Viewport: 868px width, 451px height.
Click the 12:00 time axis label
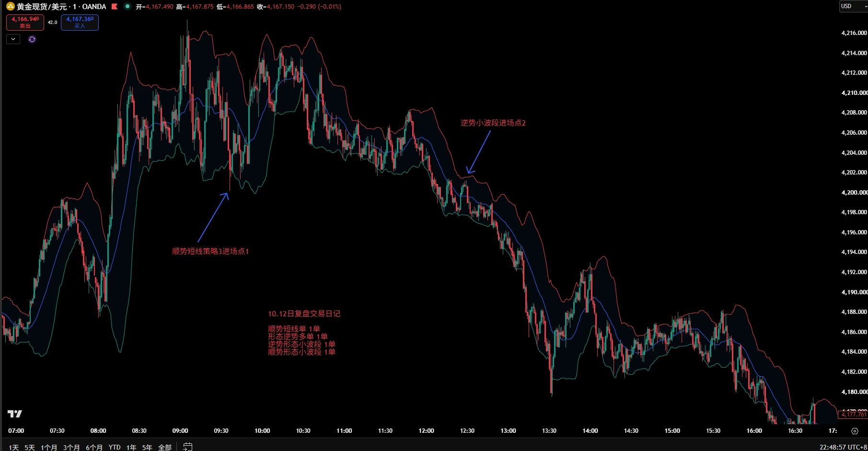(426, 431)
